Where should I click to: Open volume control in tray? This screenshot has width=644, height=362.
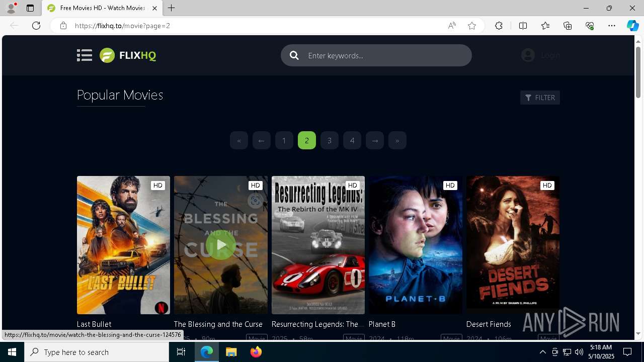click(579, 352)
